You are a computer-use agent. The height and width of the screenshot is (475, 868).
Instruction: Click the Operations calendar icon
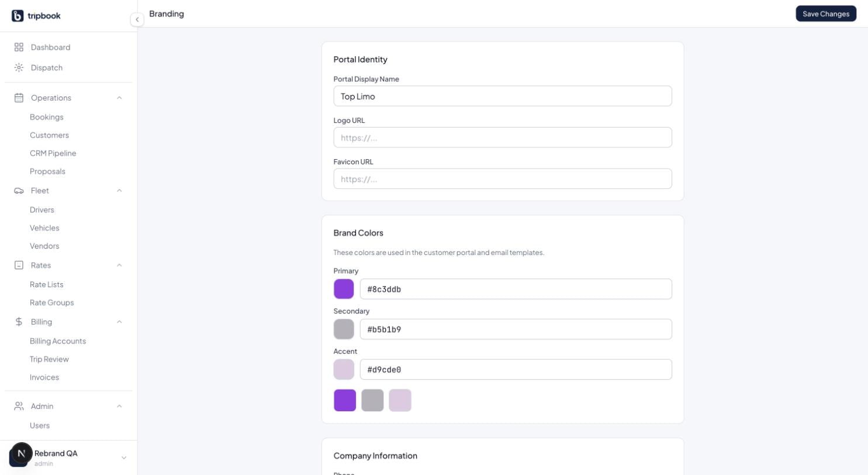point(19,98)
